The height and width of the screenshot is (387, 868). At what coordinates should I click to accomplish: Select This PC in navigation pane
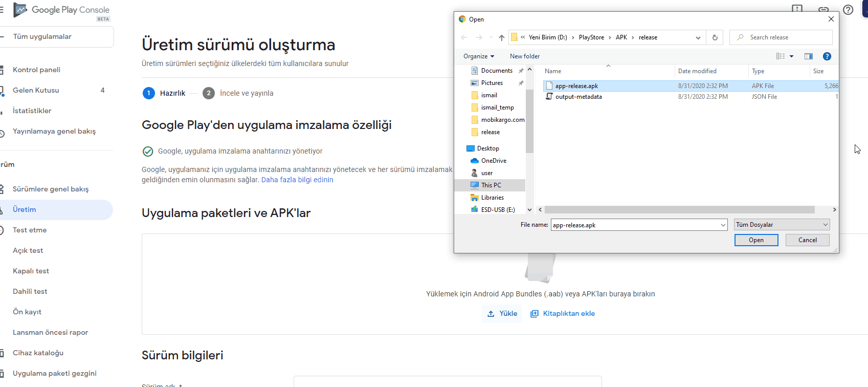[x=491, y=185]
